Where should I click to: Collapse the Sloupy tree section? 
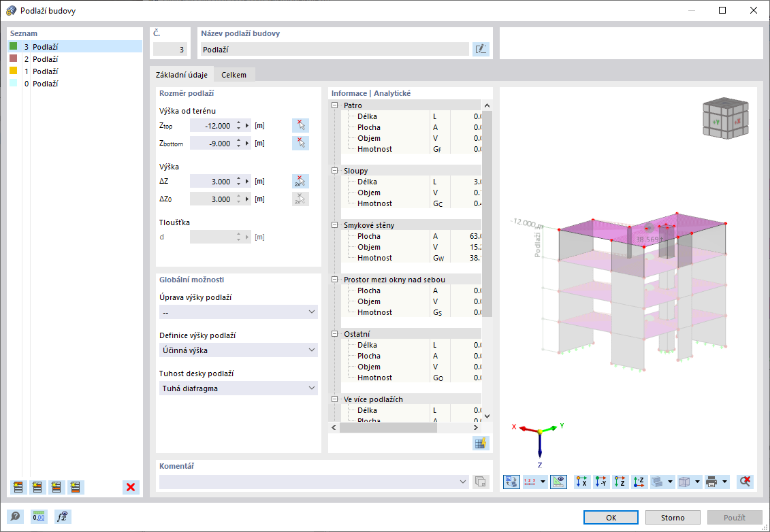point(335,171)
